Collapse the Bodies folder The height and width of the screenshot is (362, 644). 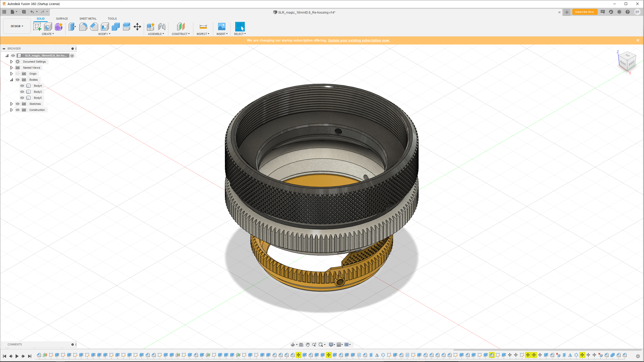click(x=11, y=80)
